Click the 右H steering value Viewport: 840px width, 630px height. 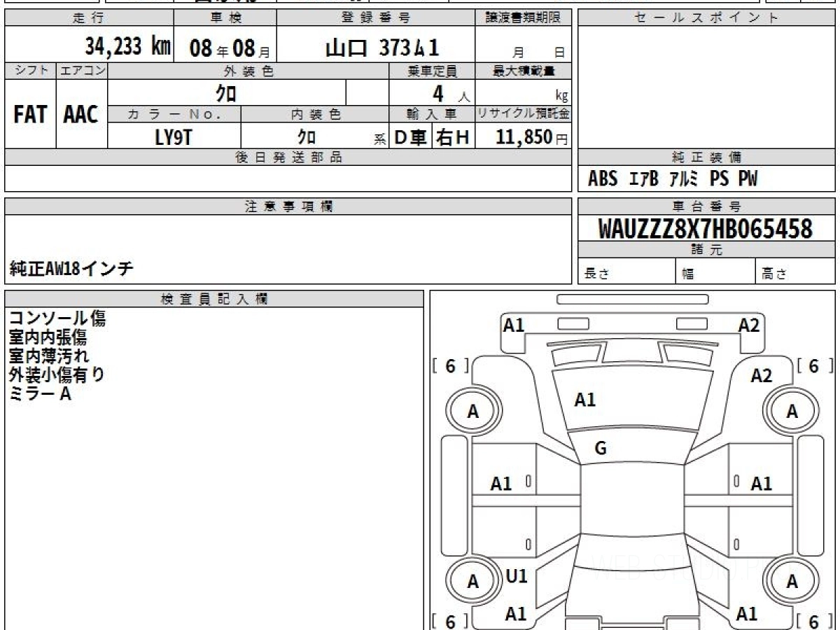[x=453, y=137]
